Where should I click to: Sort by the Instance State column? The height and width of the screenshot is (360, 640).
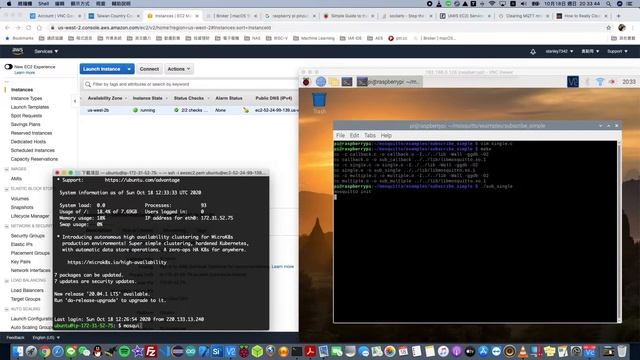(148, 98)
